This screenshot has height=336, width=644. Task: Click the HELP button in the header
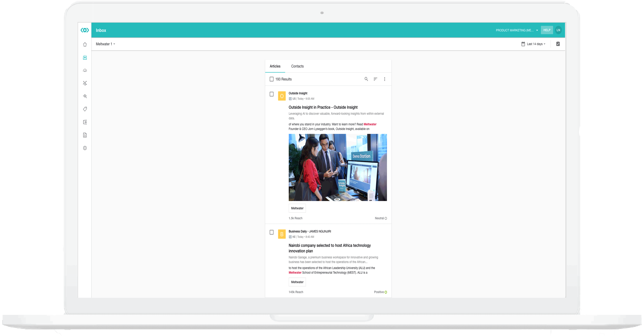pos(547,30)
